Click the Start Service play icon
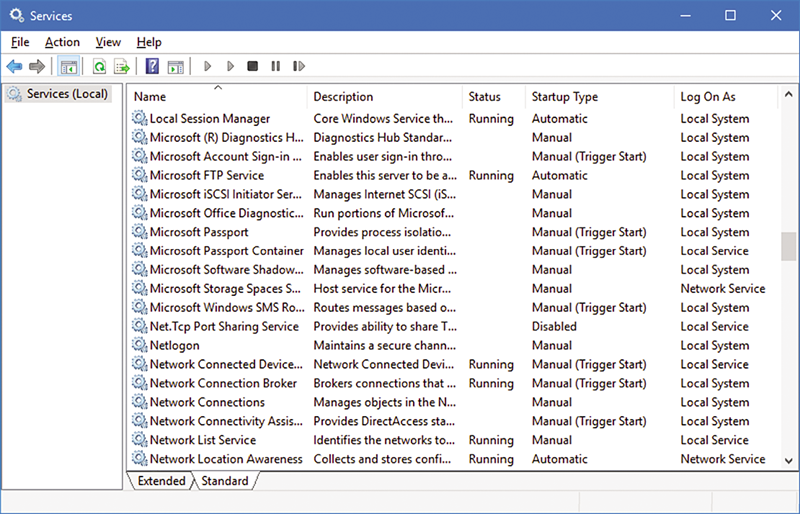Viewport: 800px width, 514px height. click(207, 66)
